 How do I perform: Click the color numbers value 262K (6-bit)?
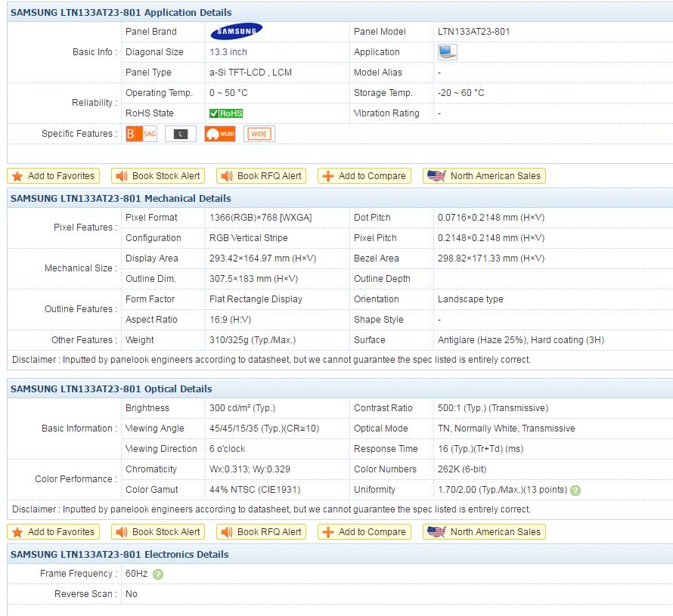point(462,469)
